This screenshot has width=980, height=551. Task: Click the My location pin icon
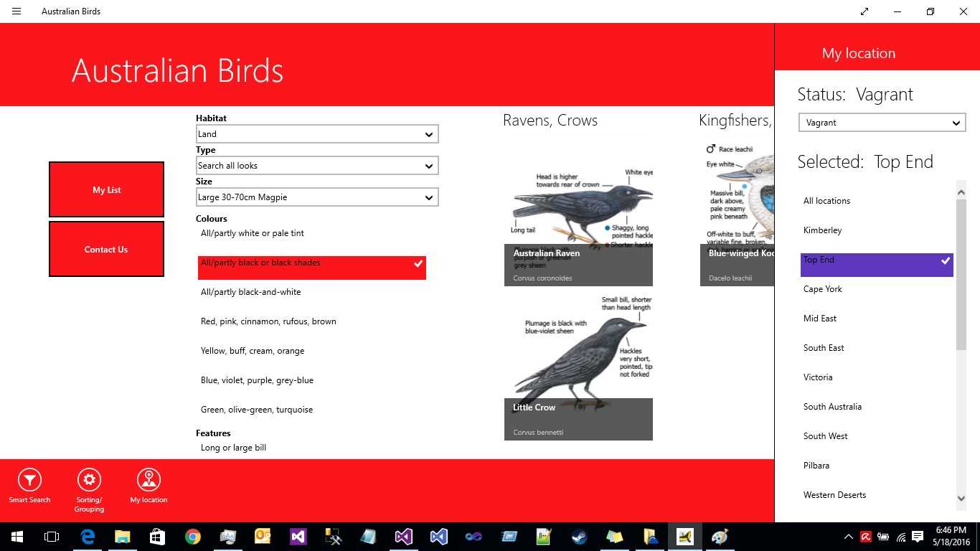coord(149,480)
